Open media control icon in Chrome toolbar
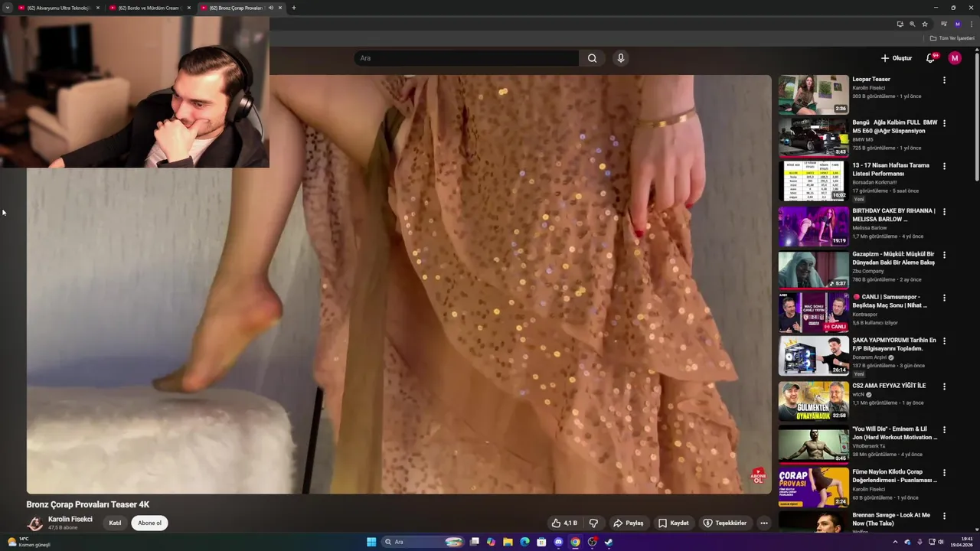This screenshot has height=551, width=980. [x=943, y=24]
